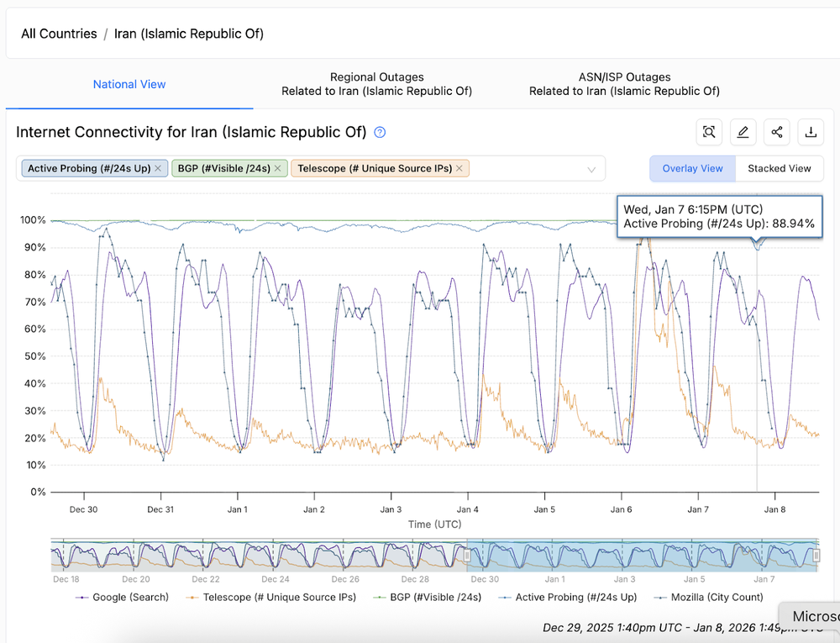The height and width of the screenshot is (643, 840).
Task: Expand the data series dropdown arrow
Action: (x=591, y=169)
